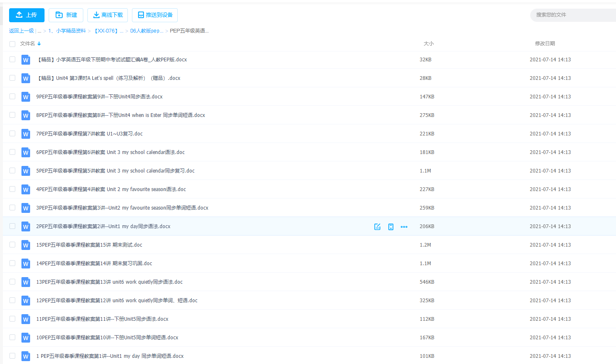Sort files by 文件名 arrow
616x364 pixels.
point(39,44)
